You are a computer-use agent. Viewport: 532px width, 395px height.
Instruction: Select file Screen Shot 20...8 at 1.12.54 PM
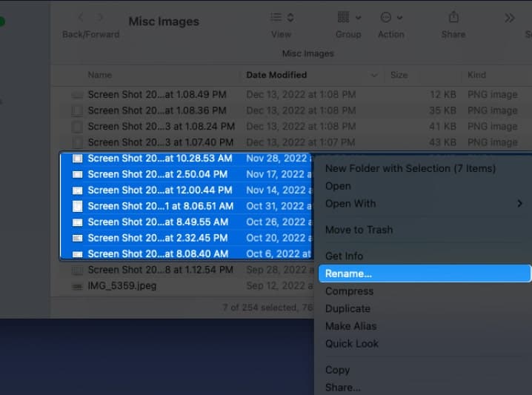(x=161, y=270)
